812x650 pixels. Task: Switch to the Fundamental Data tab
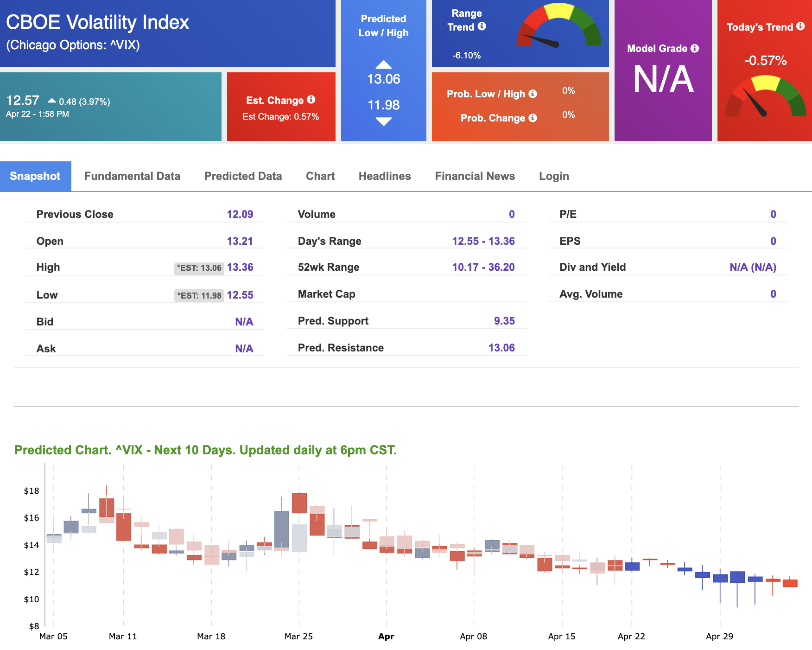132,176
